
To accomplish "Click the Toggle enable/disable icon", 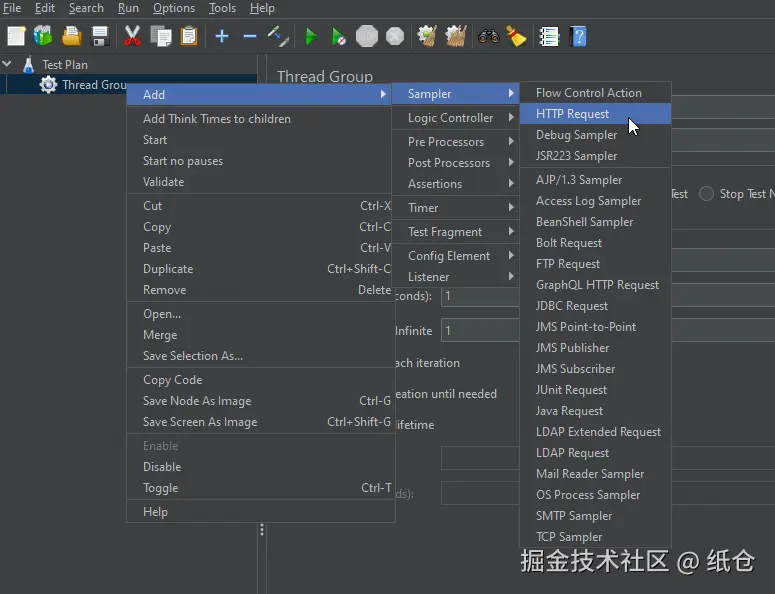I will 278,36.
